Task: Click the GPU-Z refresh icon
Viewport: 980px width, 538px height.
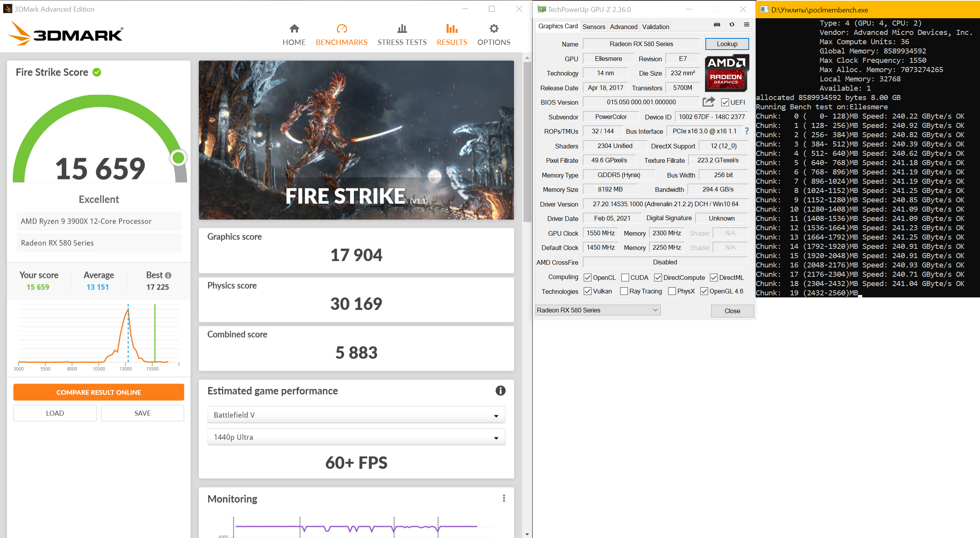Action: pyautogui.click(x=732, y=24)
